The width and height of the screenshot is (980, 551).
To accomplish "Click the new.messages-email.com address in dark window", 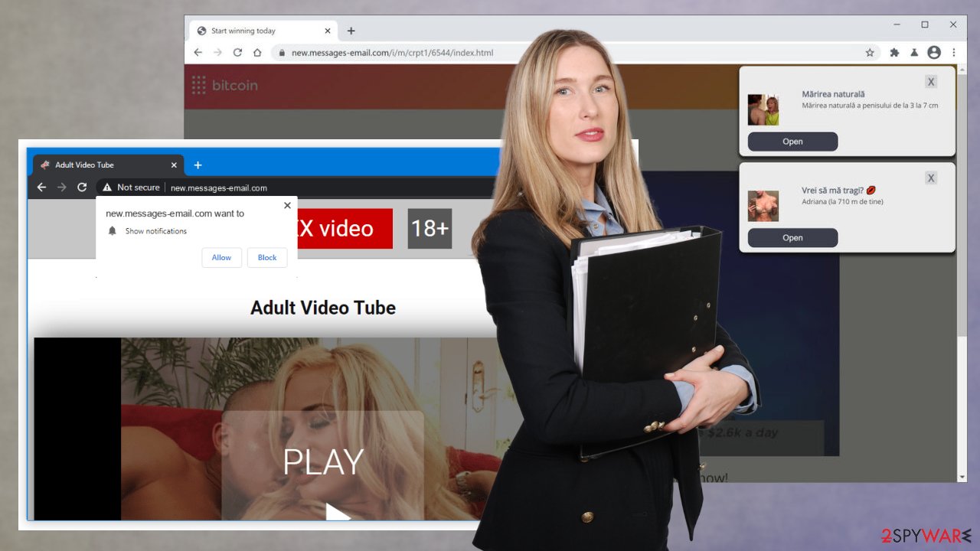I will pyautogui.click(x=219, y=187).
